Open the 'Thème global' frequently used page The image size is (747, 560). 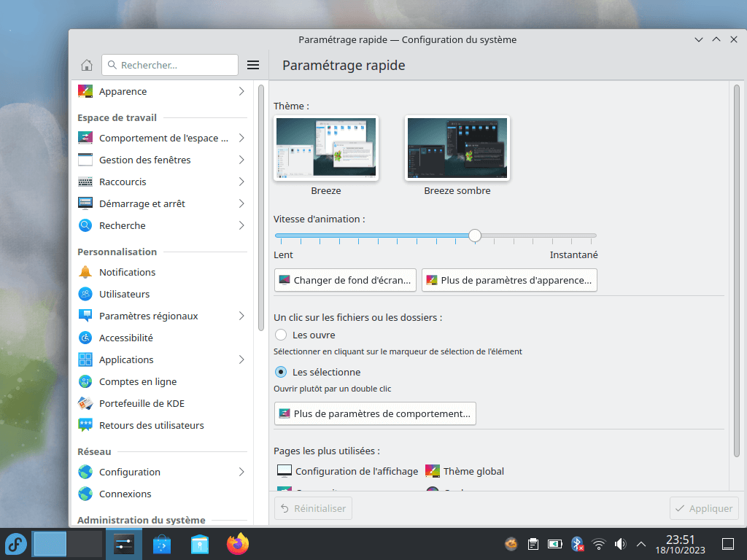coord(465,472)
